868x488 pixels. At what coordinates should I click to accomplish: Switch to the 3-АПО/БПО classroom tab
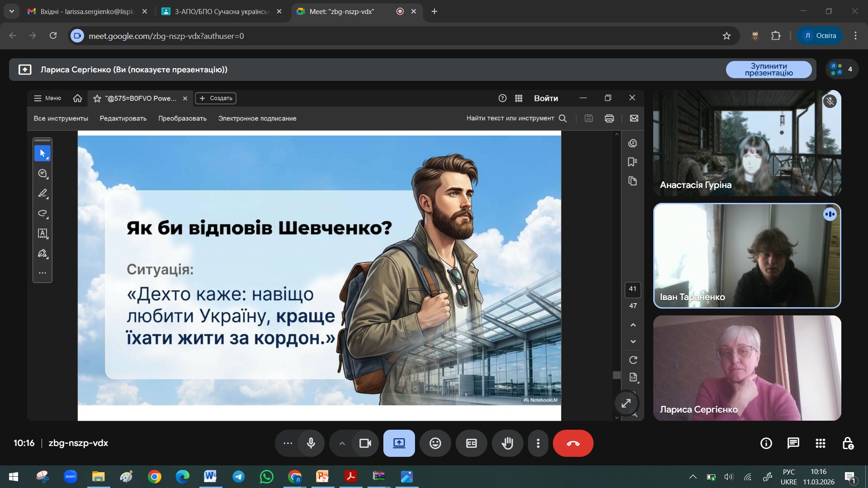coord(221,11)
